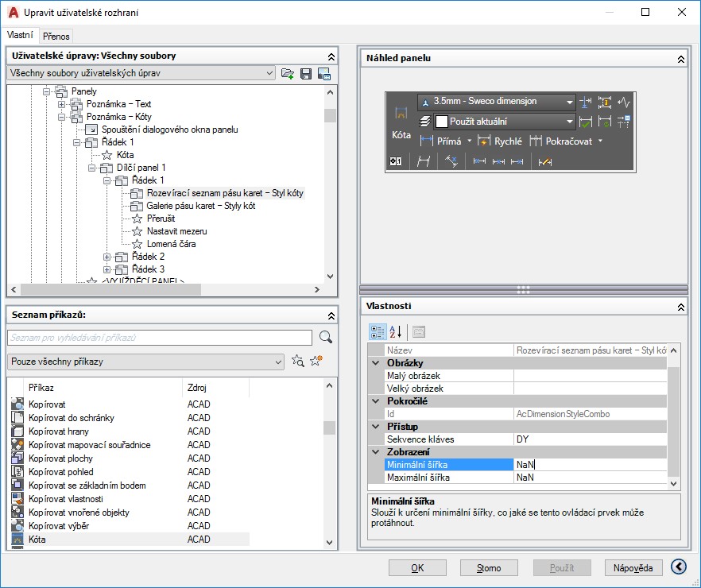The width and height of the screenshot is (701, 588).
Task: Switch properties to alphabetical sort view
Action: click(395, 331)
